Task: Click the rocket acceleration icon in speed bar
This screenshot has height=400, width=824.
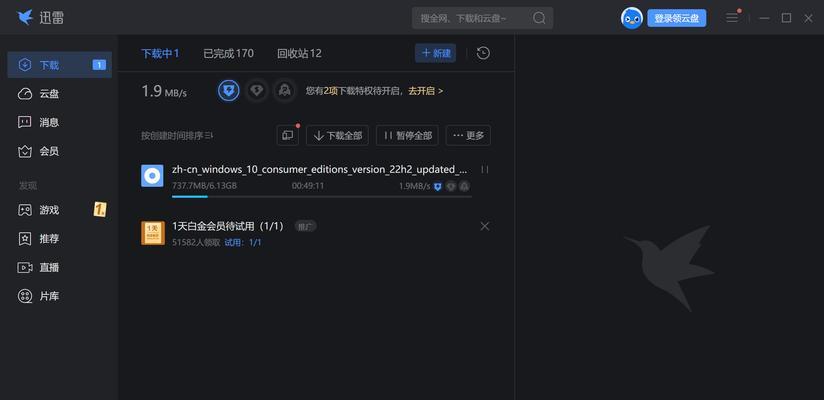Action: (284, 91)
